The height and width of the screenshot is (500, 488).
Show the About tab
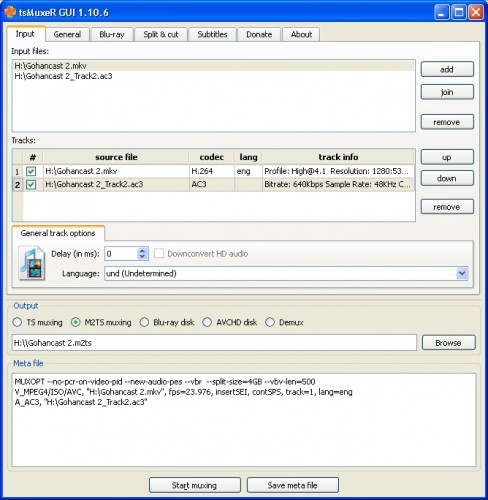[301, 34]
